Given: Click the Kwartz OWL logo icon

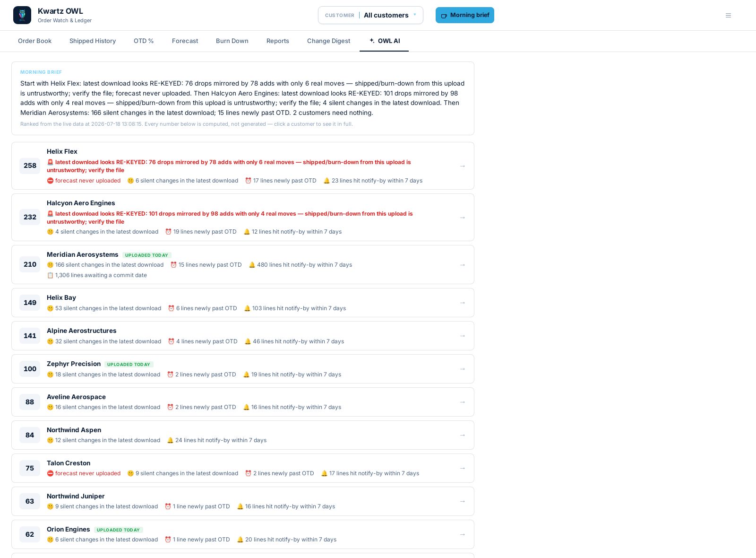Looking at the screenshot, I should 22,15.
